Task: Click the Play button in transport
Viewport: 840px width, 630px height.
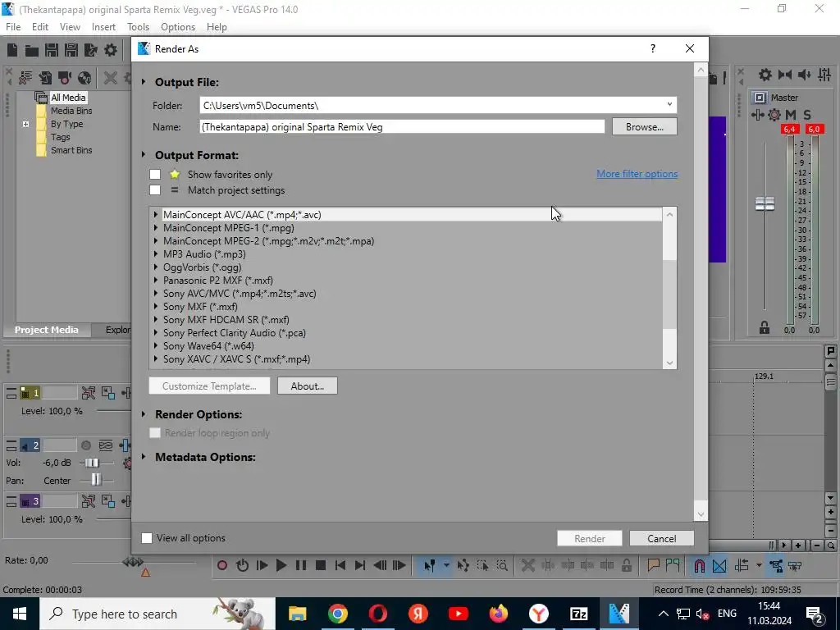Action: click(x=281, y=565)
